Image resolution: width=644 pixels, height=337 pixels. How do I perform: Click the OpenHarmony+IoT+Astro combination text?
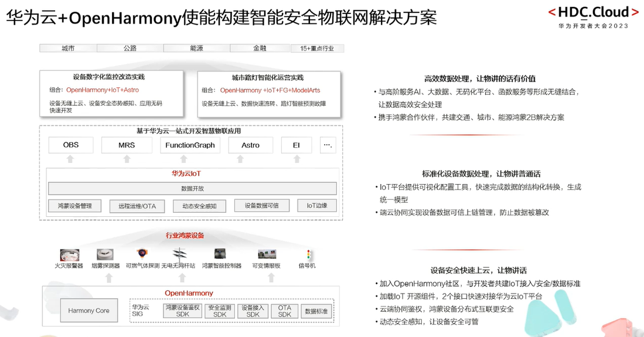[103, 90]
